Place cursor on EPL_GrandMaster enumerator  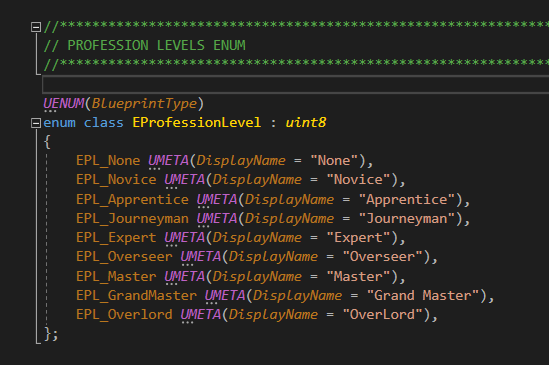click(137, 295)
